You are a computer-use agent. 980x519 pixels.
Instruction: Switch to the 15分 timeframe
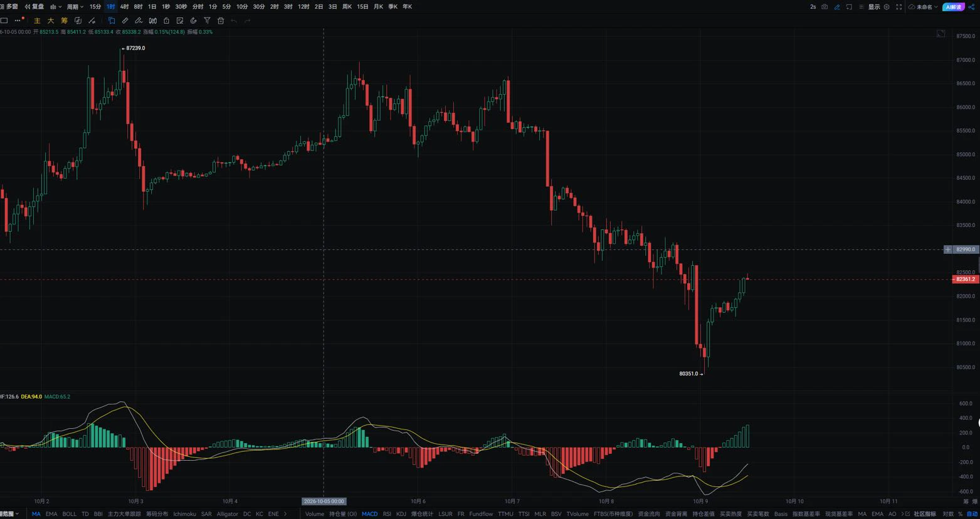point(95,6)
